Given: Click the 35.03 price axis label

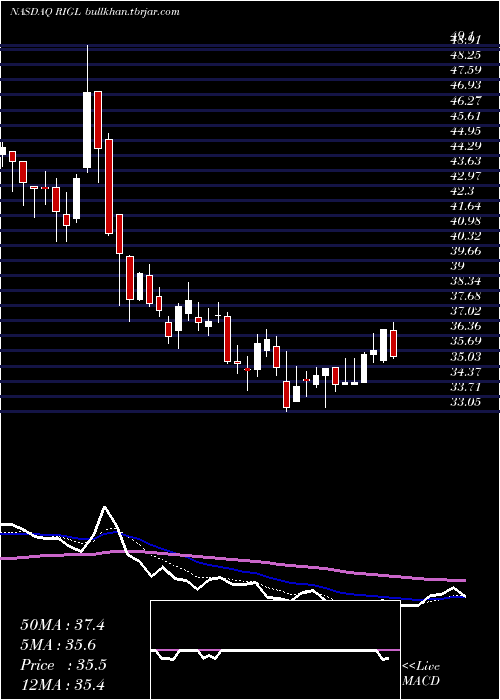Looking at the screenshot, I should click(467, 357).
